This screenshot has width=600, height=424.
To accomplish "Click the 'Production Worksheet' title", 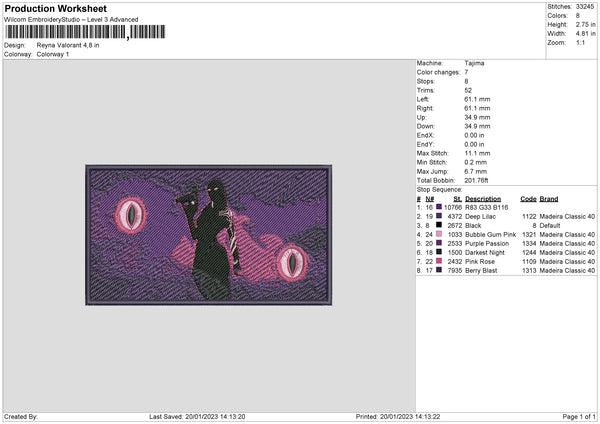I will (55, 8).
